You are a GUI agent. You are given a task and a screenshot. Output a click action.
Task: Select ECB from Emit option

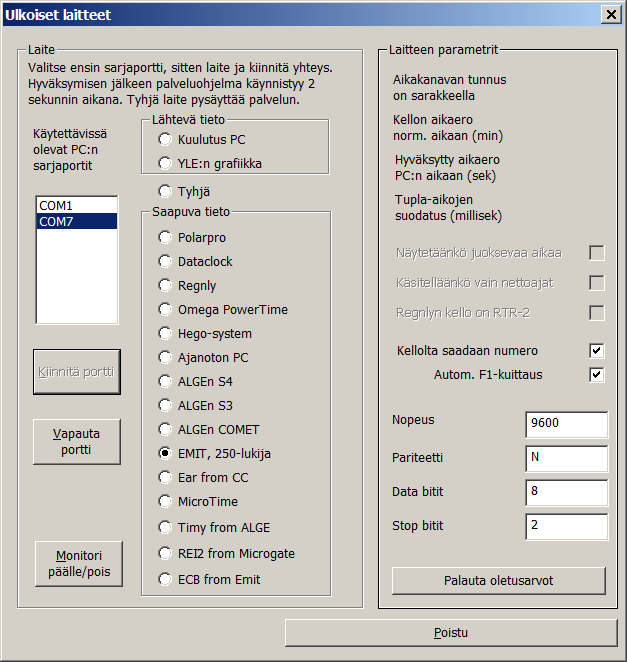(165, 577)
